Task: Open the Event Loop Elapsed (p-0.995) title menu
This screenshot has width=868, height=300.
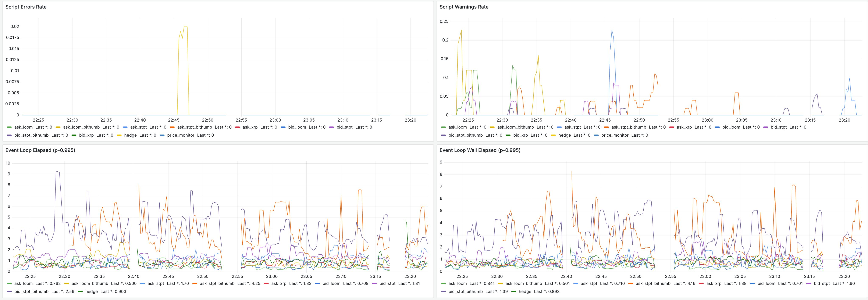Action: tap(40, 150)
